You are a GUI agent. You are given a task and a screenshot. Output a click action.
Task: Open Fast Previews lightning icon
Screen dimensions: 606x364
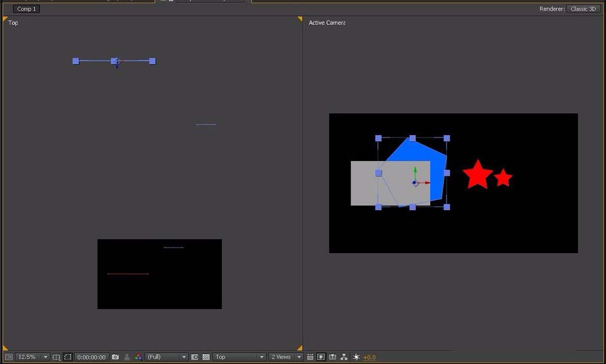321,357
